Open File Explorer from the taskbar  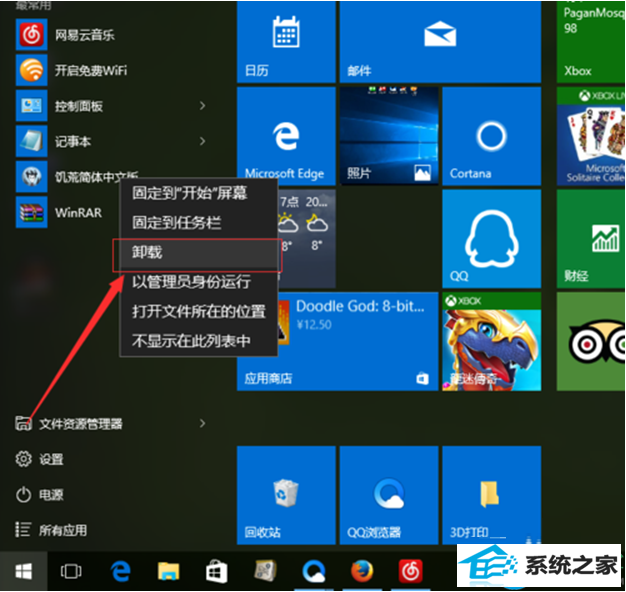[168, 571]
